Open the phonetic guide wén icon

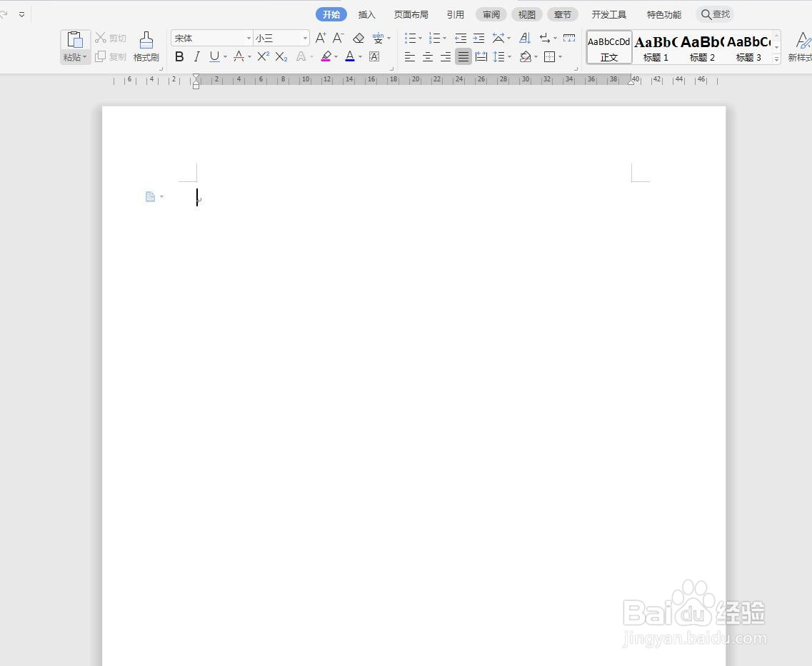[378, 38]
